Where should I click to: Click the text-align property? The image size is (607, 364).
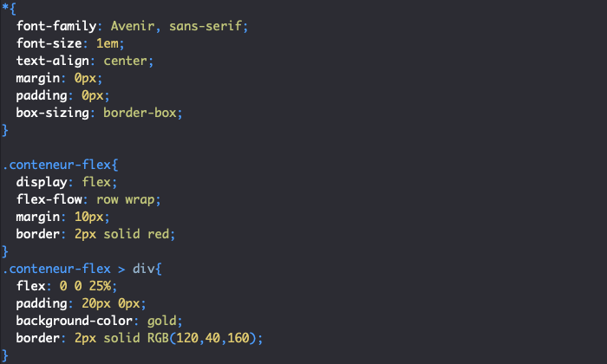point(55,62)
